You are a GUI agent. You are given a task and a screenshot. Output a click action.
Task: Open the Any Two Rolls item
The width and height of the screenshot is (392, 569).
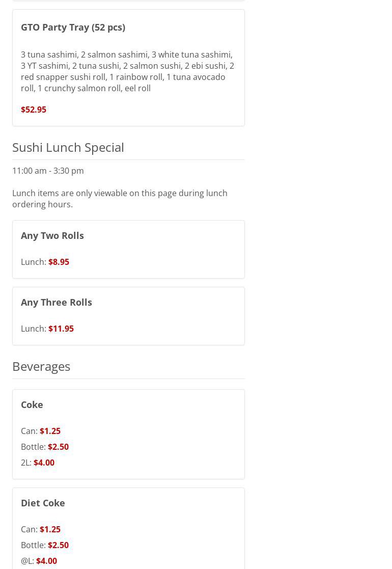click(x=52, y=235)
